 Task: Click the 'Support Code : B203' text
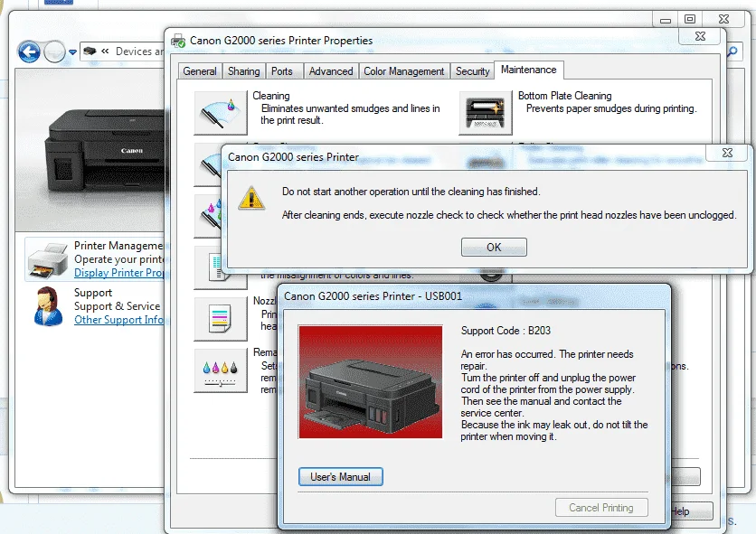tap(506, 331)
